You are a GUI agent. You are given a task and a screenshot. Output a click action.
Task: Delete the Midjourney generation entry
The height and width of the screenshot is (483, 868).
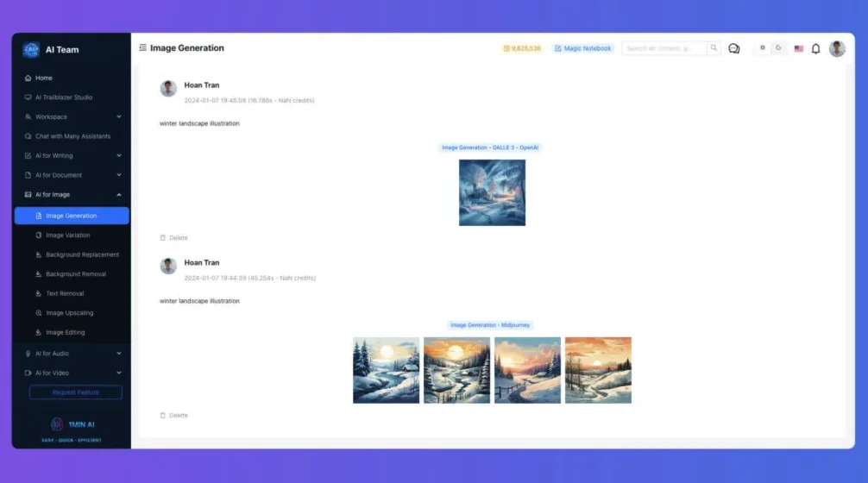coord(173,416)
